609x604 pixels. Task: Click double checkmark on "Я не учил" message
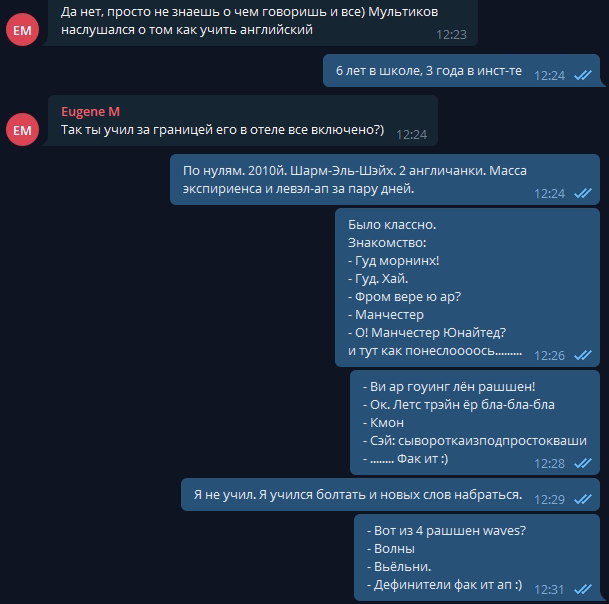582,499
